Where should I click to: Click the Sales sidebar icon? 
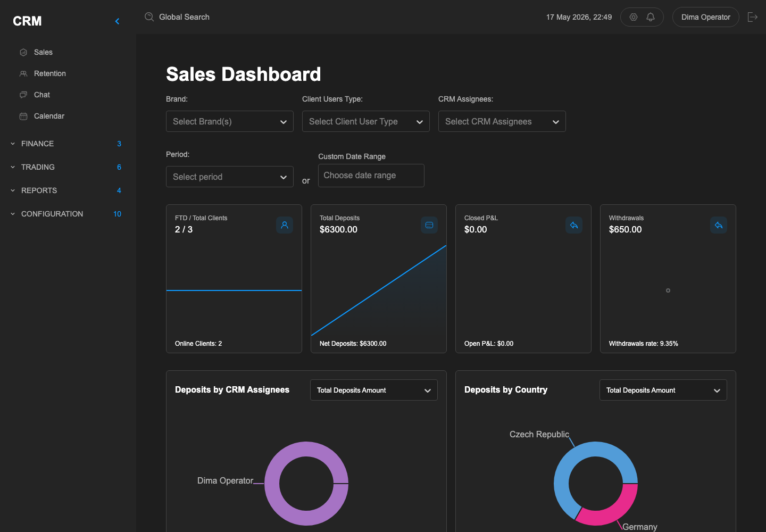coord(23,52)
